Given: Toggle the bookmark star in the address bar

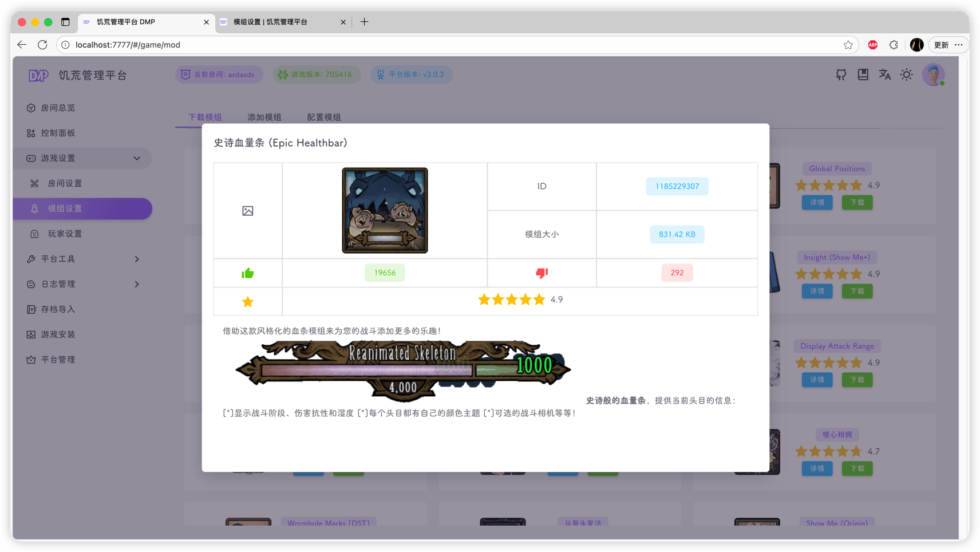Looking at the screenshot, I should click(x=848, y=45).
